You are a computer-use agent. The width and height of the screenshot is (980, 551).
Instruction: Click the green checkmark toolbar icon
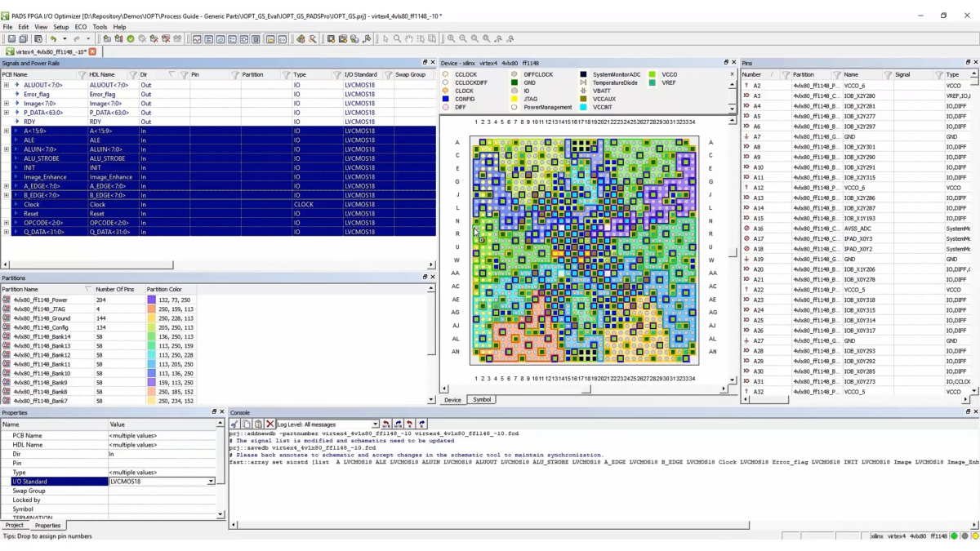tap(131, 38)
